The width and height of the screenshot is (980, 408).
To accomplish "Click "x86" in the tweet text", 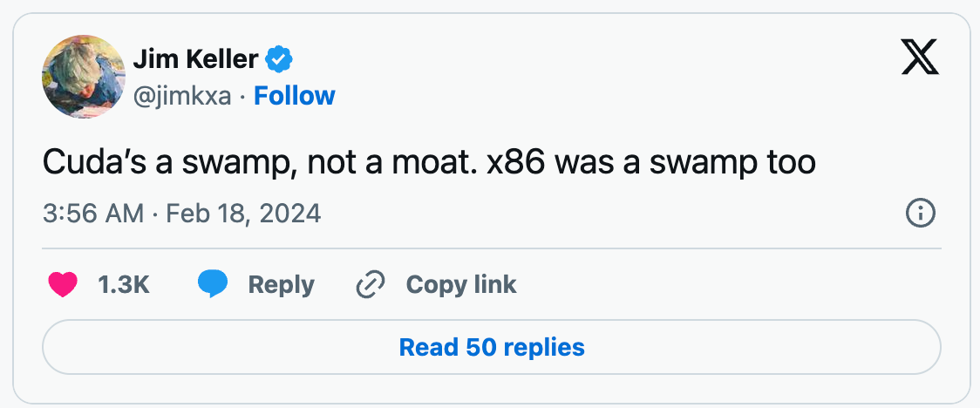I will click(518, 163).
